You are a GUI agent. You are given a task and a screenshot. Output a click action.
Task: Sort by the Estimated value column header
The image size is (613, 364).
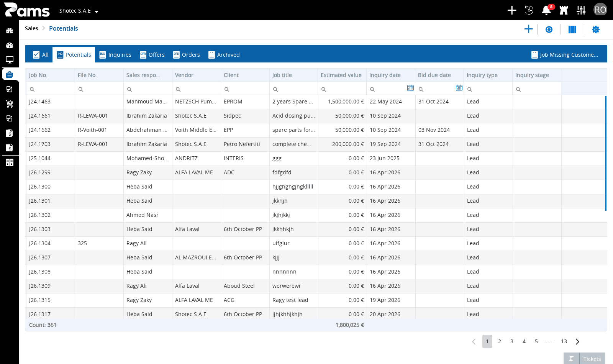pos(342,75)
